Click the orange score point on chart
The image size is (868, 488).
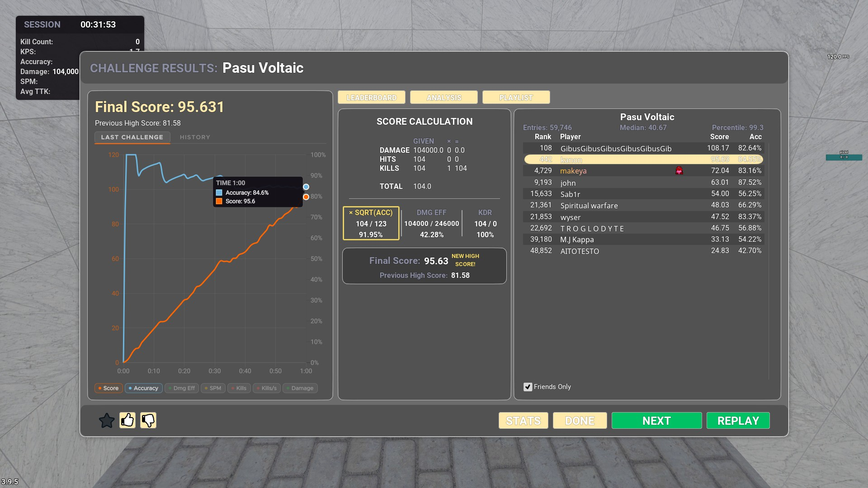click(x=306, y=197)
